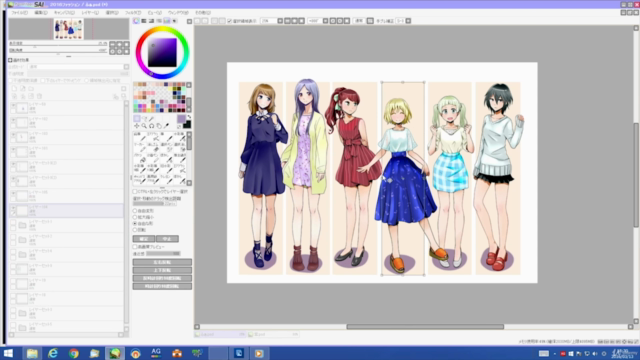Choose the eraser (消しゴム) tool
The width and height of the screenshot is (640, 360).
pyautogui.click(x=153, y=147)
